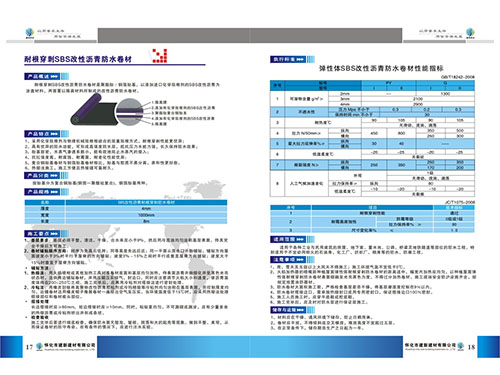Screen dimensions: 500x375
Task: Click the globe logo beside page number 18
Action: pyautogui.click(x=461, y=346)
